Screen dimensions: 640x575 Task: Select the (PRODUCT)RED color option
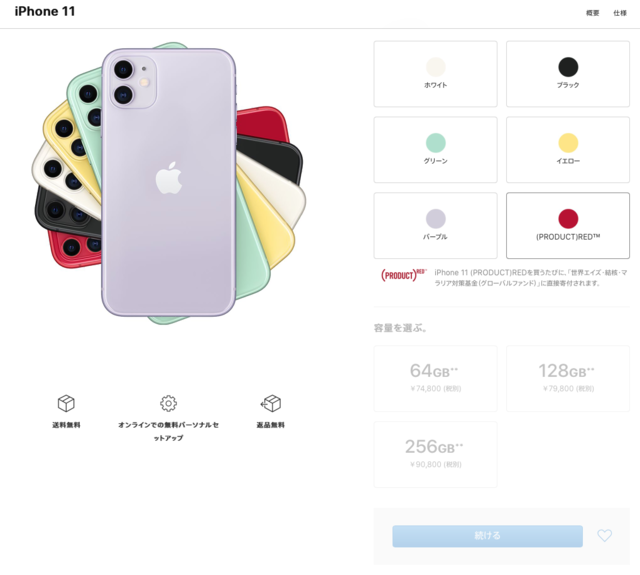coord(568,226)
